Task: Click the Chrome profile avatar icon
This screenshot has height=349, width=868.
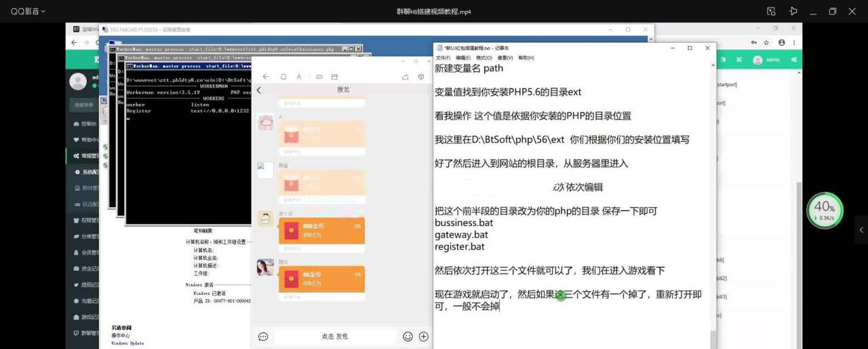Action: [x=782, y=42]
